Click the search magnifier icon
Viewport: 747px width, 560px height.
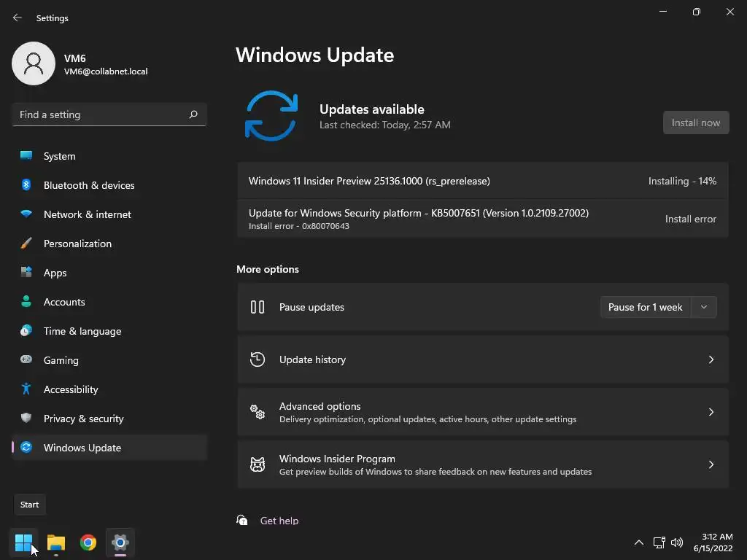[193, 114]
